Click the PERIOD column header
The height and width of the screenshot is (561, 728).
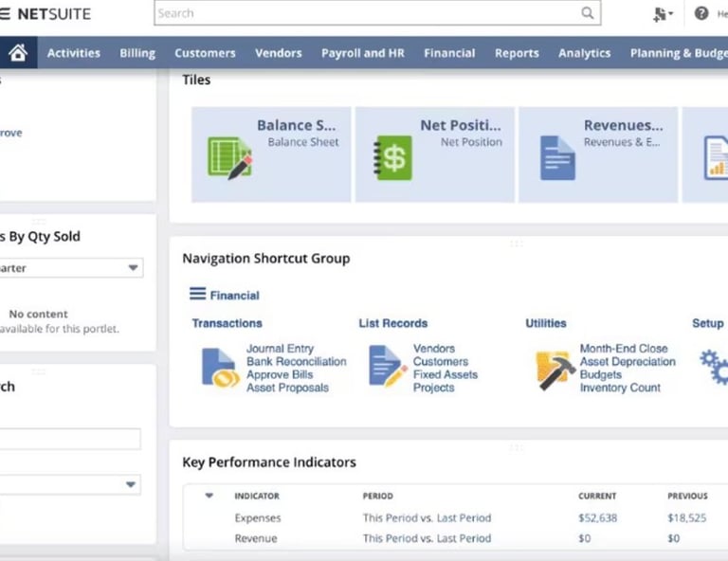click(x=377, y=496)
